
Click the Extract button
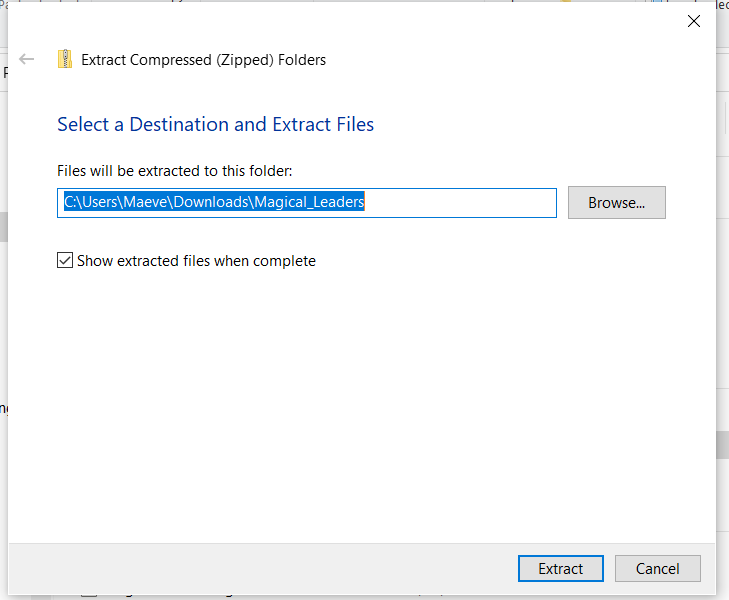coord(561,568)
